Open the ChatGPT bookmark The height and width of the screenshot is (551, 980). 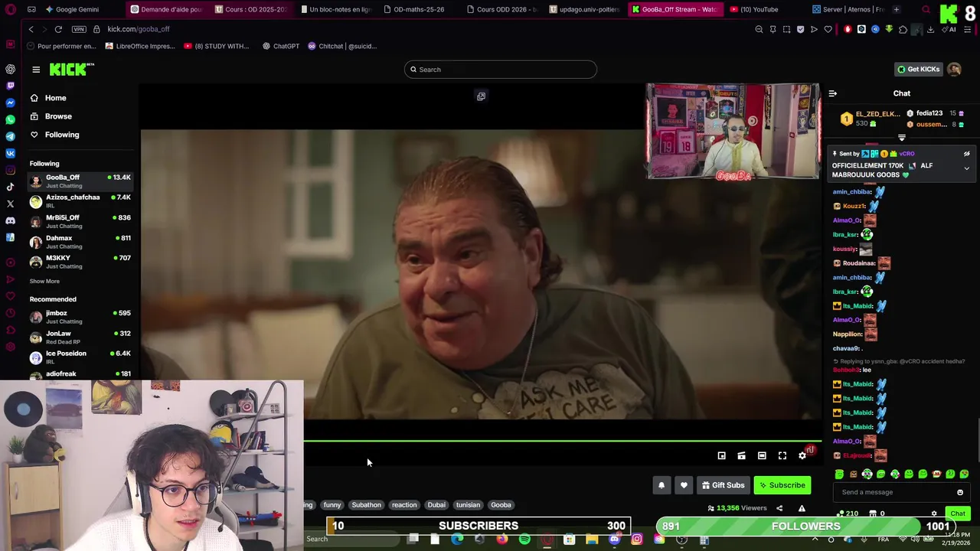click(280, 46)
